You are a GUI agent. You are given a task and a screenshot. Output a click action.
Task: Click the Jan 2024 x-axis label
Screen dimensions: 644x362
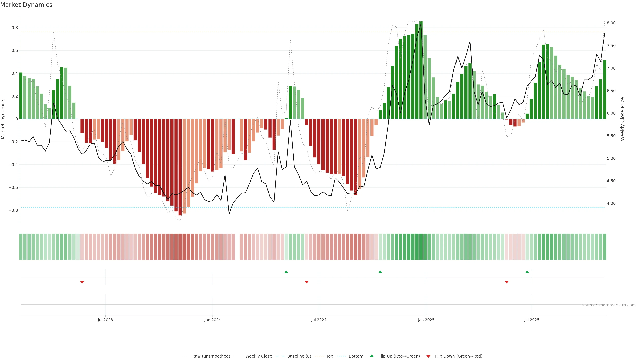(212, 320)
